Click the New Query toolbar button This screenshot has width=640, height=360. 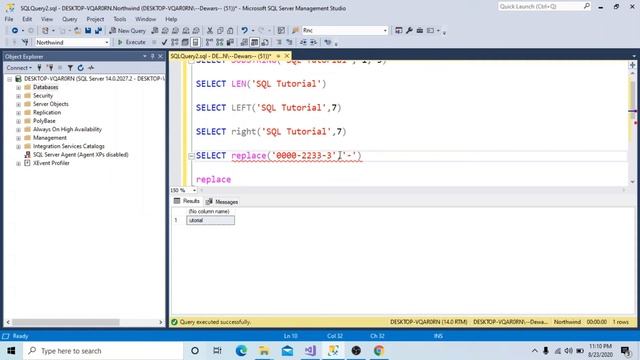(x=127, y=31)
